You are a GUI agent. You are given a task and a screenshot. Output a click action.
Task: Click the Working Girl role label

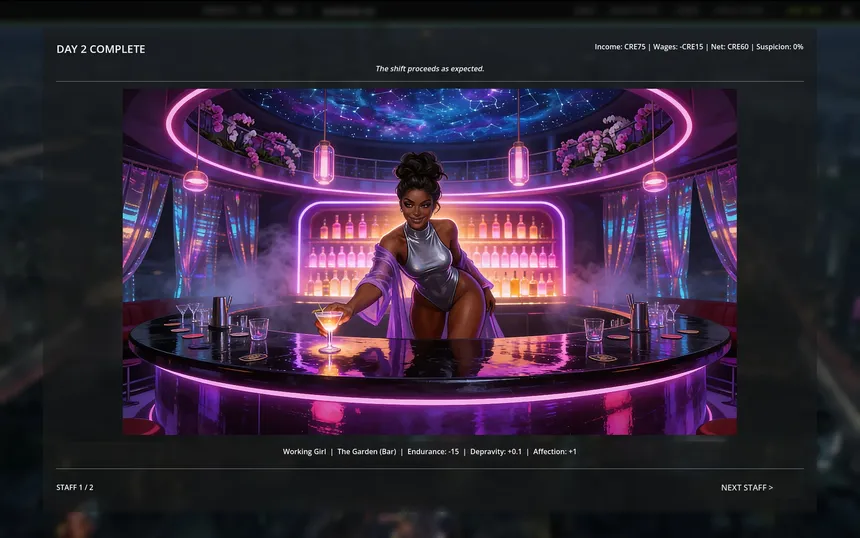click(305, 452)
